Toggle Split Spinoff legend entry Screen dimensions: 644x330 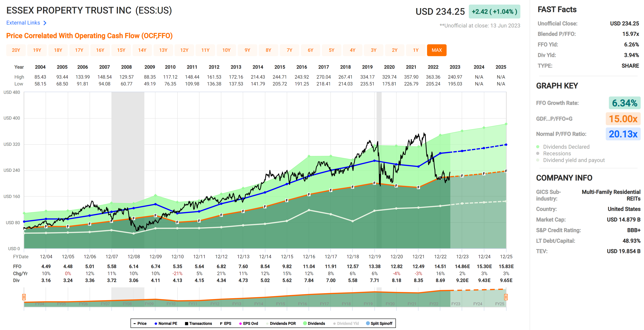(379, 323)
